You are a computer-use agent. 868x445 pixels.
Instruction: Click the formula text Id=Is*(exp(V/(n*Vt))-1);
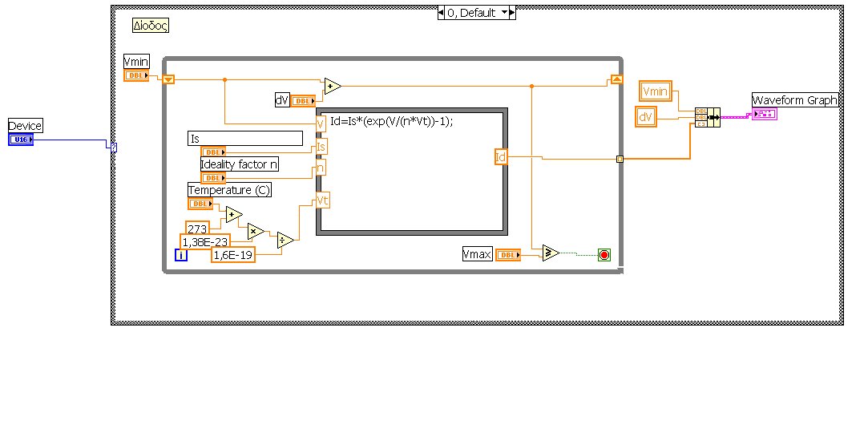(x=391, y=121)
